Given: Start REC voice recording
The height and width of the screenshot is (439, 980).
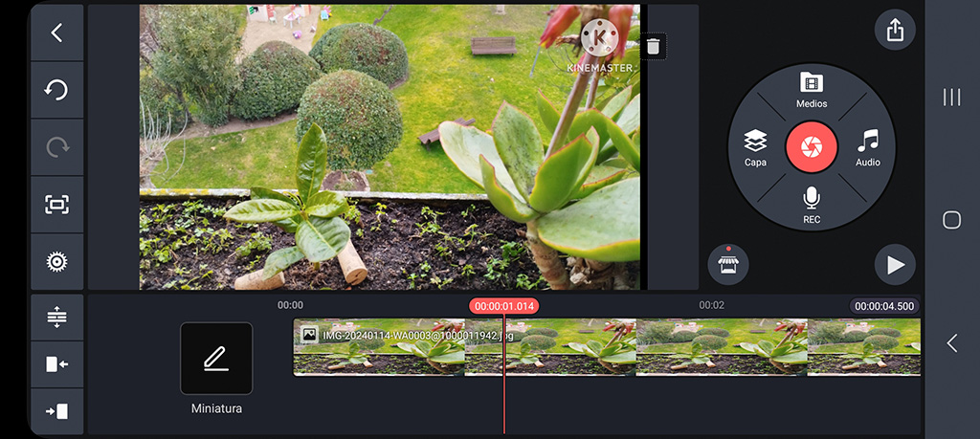Looking at the screenshot, I should point(811,204).
